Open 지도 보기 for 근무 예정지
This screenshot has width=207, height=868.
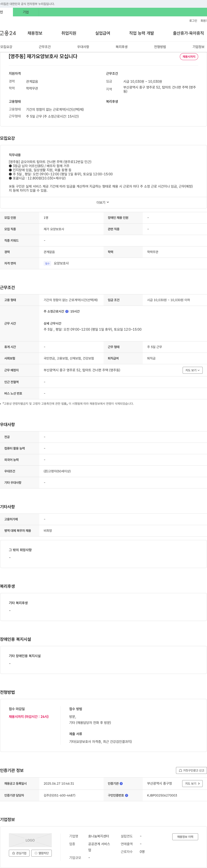pyautogui.click(x=193, y=370)
